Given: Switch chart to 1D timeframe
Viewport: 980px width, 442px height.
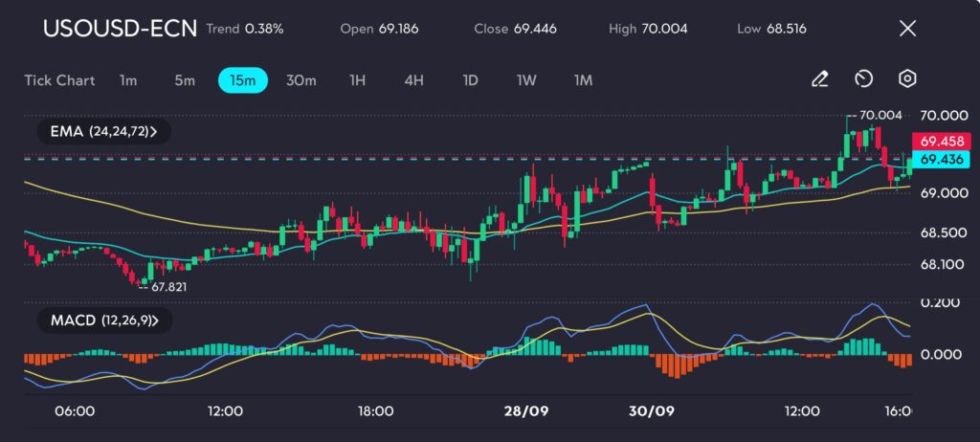Looking at the screenshot, I should click(470, 80).
